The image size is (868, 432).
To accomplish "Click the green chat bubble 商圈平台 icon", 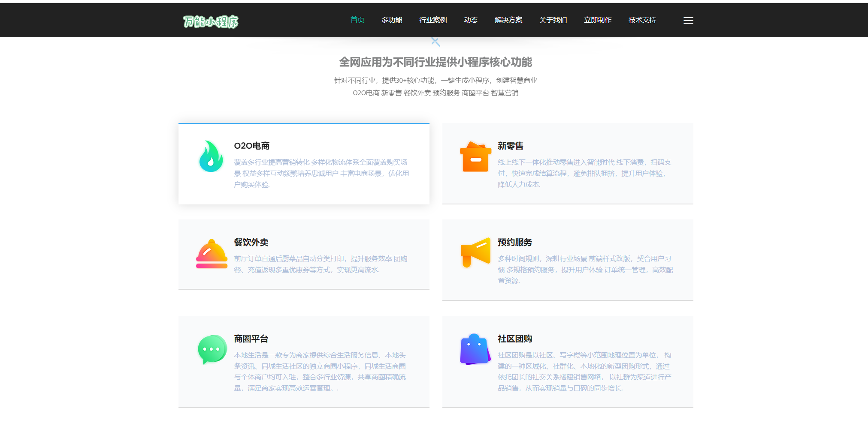I will point(212,350).
